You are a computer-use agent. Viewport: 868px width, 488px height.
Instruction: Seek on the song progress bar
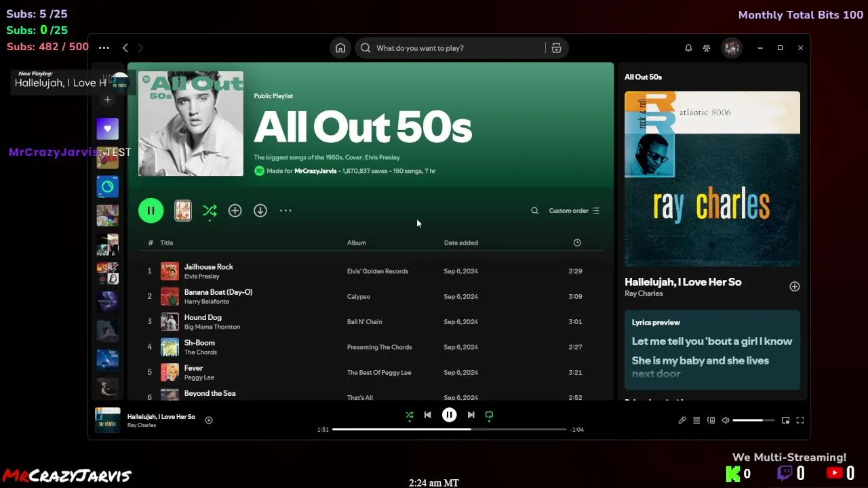[449, 429]
